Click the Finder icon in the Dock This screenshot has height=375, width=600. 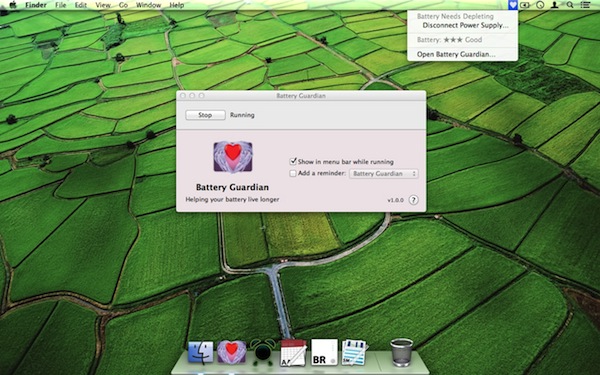click(x=201, y=352)
